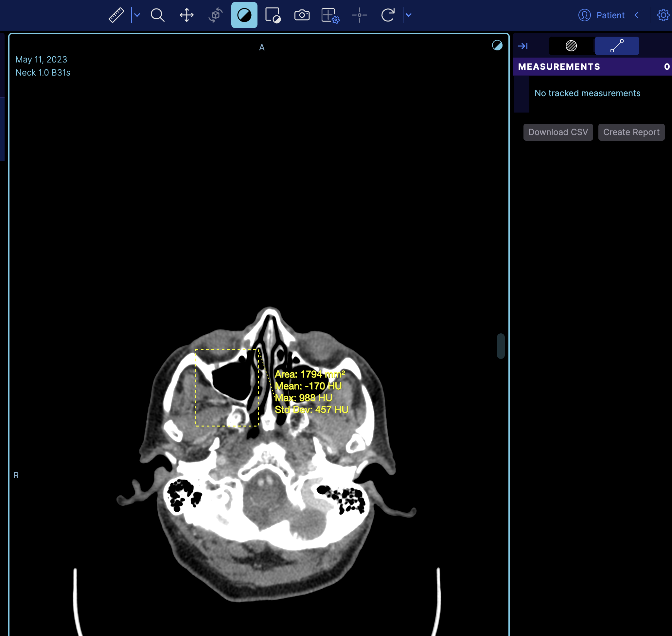Viewport: 672px width, 636px height.
Task: Click the reset view circular arrow
Action: point(388,15)
